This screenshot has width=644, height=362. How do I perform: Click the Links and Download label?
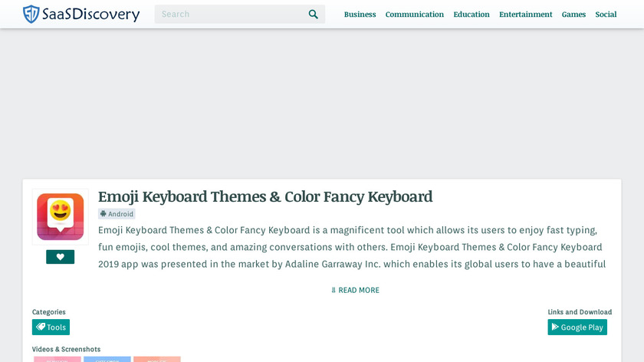click(580, 312)
